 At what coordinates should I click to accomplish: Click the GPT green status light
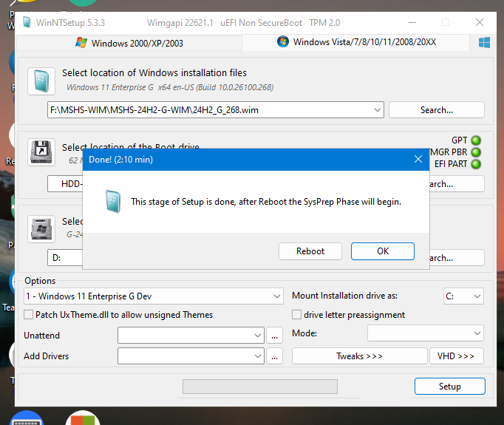coord(476,140)
